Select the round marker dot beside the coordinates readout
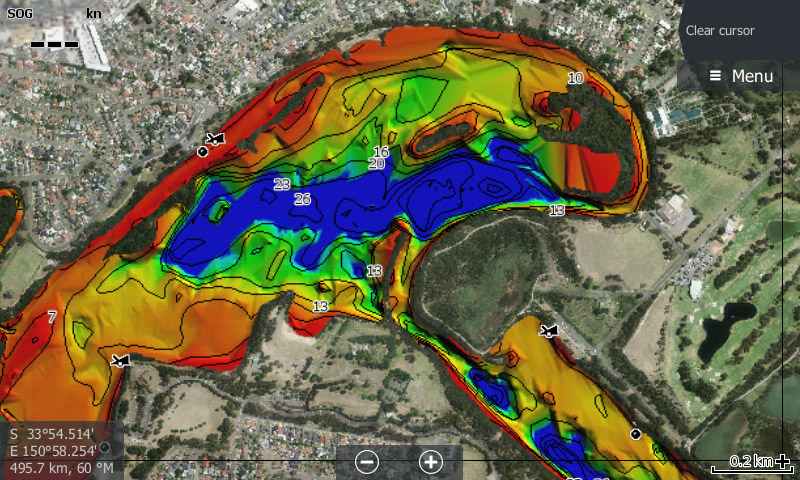The height and width of the screenshot is (480, 800). coord(105,448)
